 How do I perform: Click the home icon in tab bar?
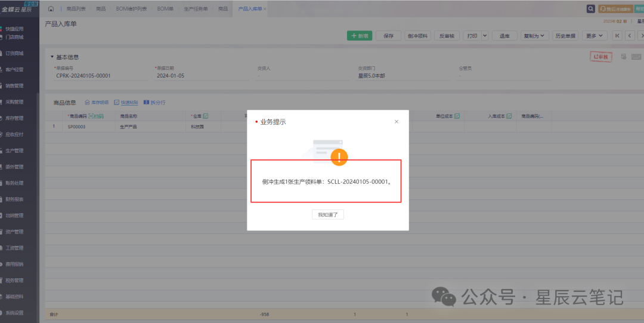pyautogui.click(x=51, y=9)
